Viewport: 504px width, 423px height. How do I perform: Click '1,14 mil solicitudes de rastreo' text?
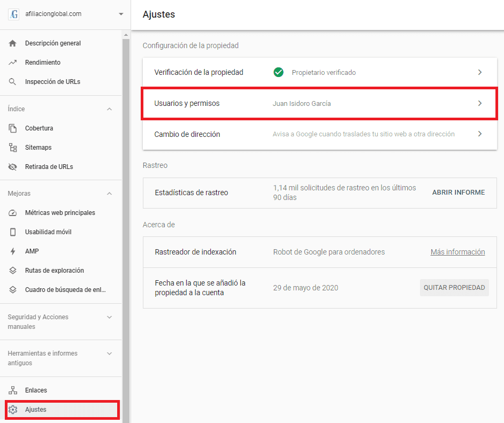344,193
